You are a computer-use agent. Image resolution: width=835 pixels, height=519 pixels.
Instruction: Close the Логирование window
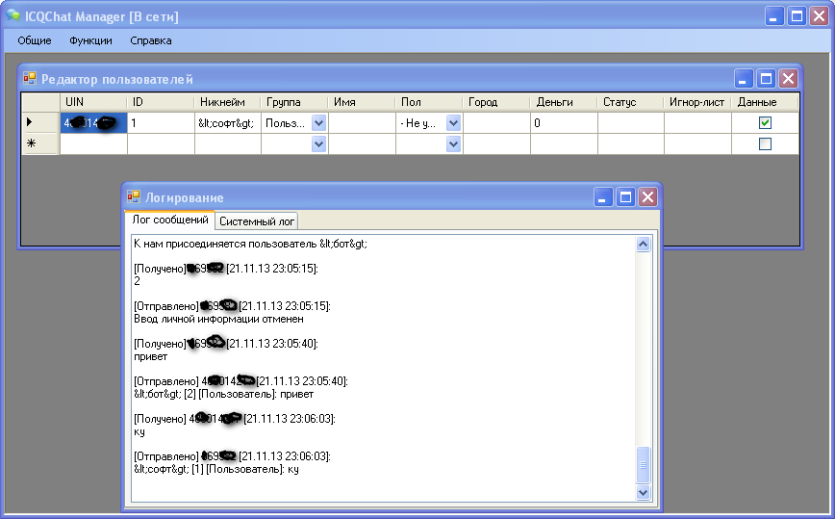(x=648, y=197)
